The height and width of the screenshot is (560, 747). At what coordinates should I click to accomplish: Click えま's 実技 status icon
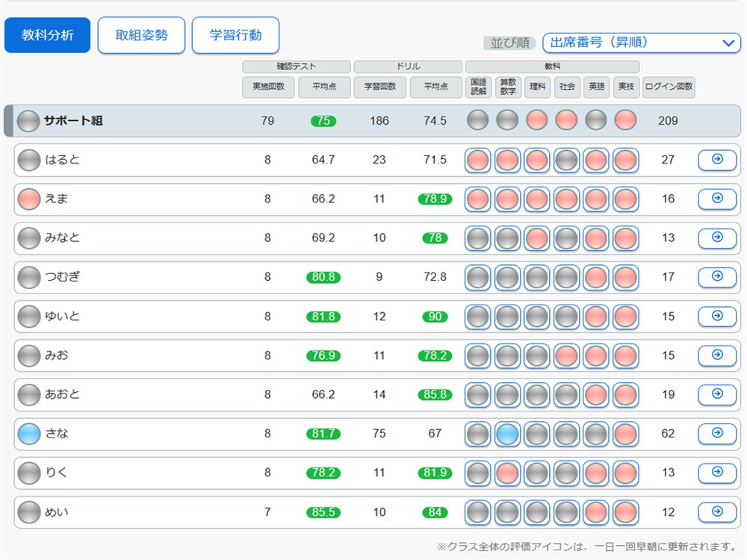[625, 199]
